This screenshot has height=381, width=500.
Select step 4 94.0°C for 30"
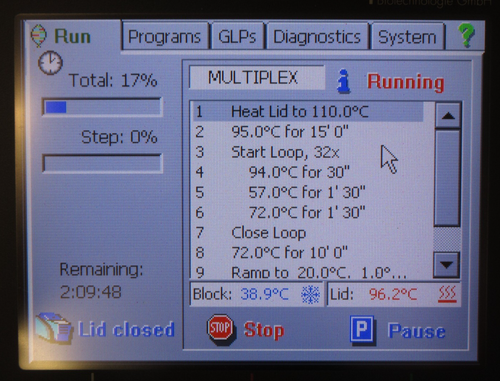(308, 172)
